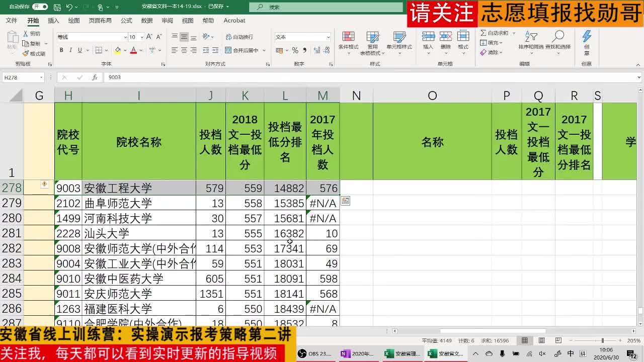Center text horizontally

(184, 50)
